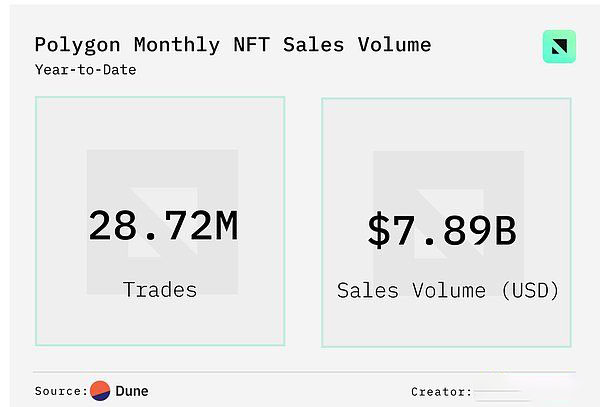Click watermark logo in Sales Volume card
Screen dimensions: 600x407
[x=448, y=222]
